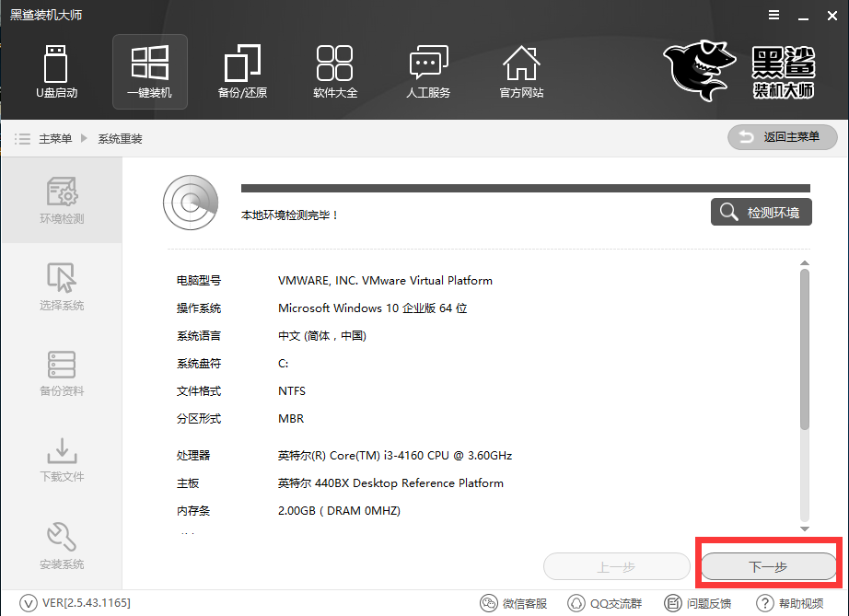Click the detection progress bar
Screen dimensions: 849x616
click(525, 189)
